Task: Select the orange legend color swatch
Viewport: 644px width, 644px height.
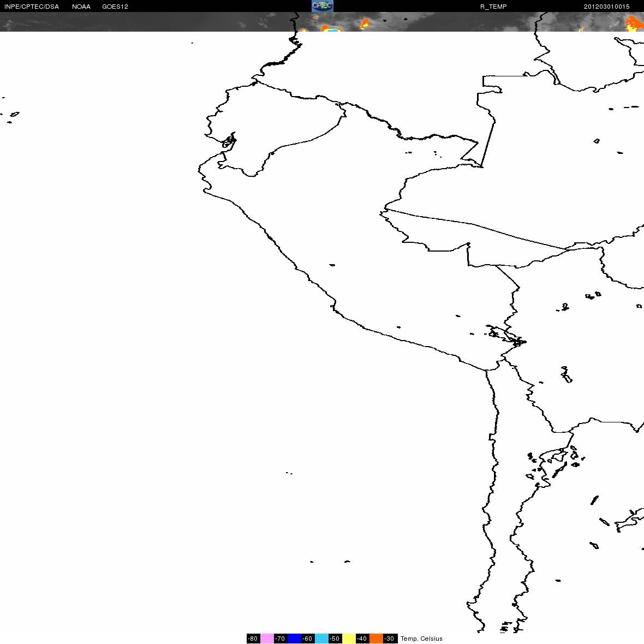Action: (377, 638)
